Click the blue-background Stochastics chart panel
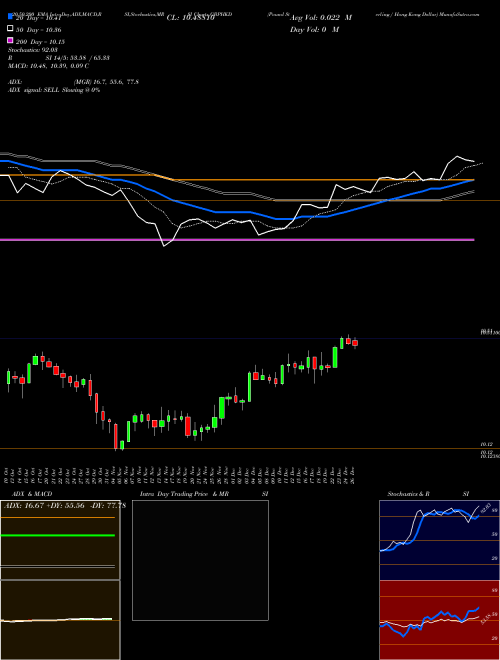Screen dimensions: 500x660 [439, 540]
